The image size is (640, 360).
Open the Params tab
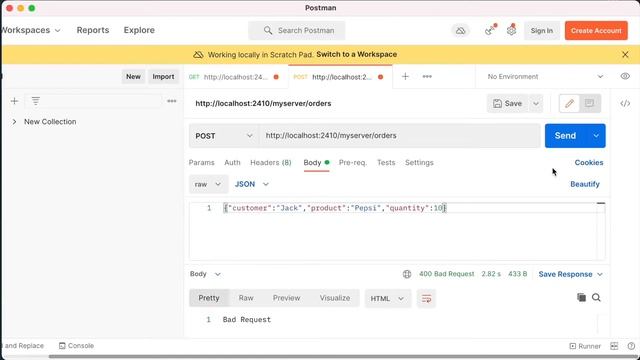point(201,162)
